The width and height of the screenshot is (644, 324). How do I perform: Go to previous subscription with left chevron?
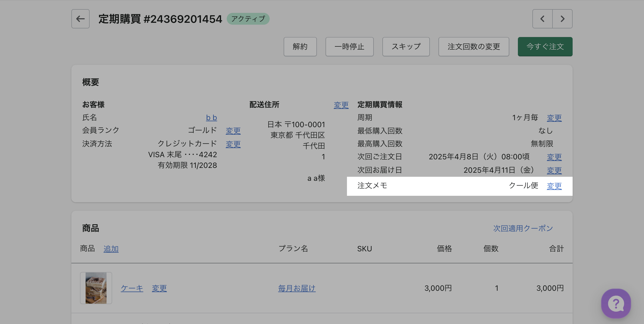542,19
